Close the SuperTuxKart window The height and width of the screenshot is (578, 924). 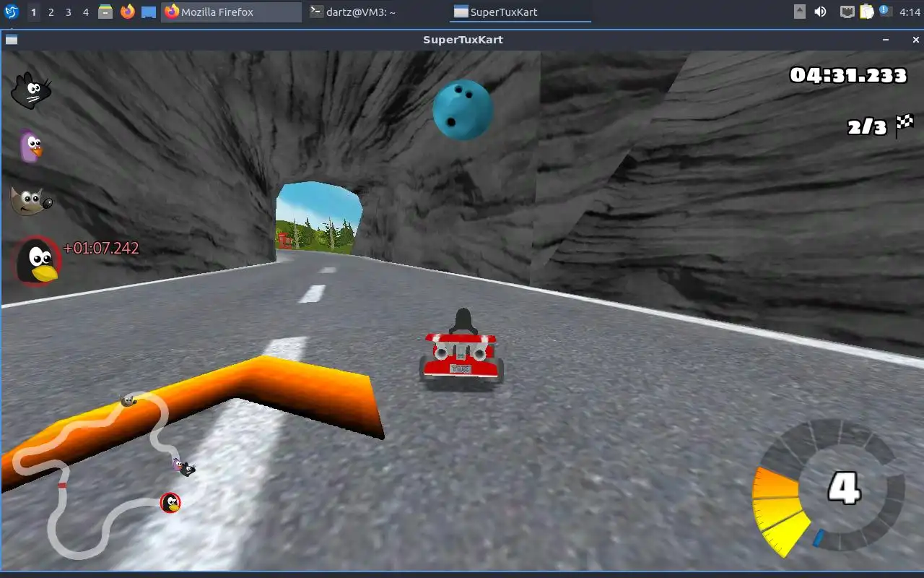point(915,40)
